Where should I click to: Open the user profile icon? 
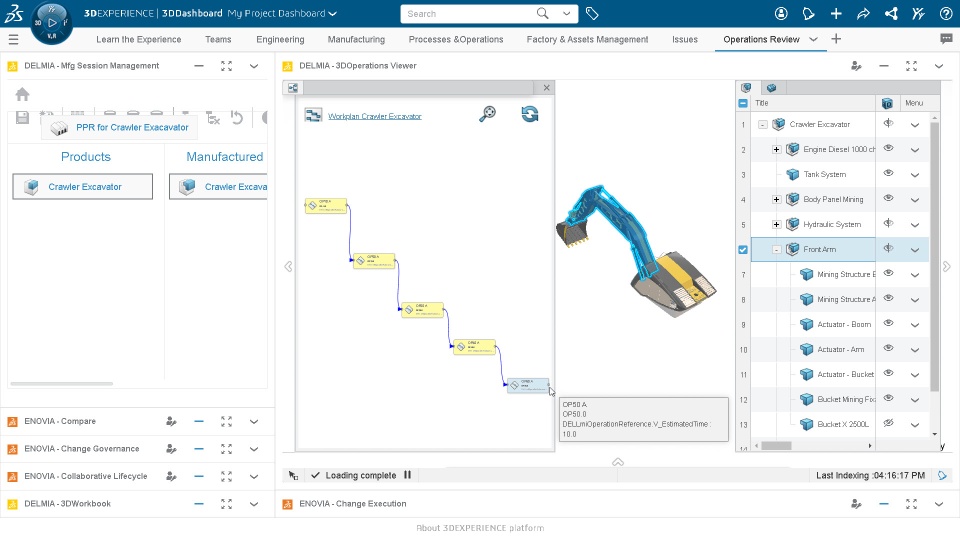781,13
